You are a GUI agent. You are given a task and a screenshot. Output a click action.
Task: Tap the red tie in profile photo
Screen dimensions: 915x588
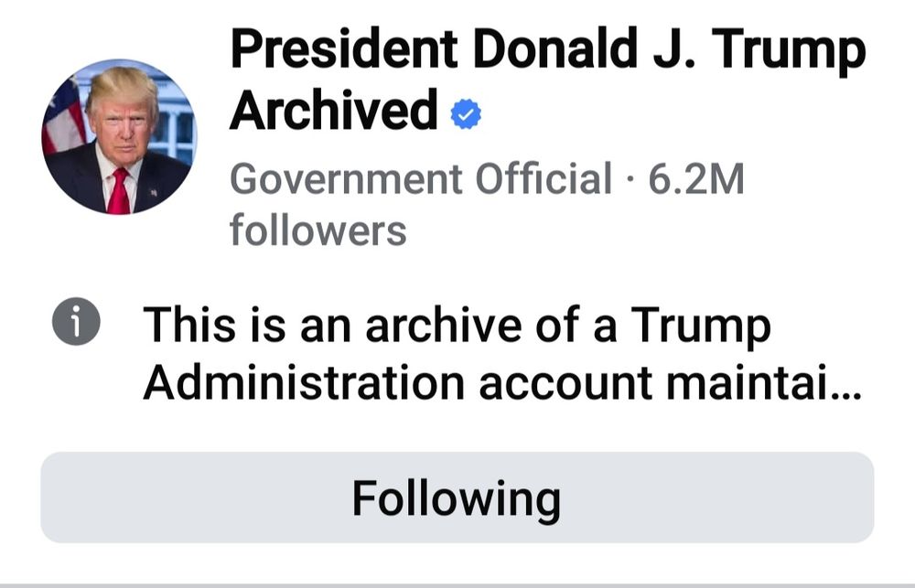click(118, 191)
